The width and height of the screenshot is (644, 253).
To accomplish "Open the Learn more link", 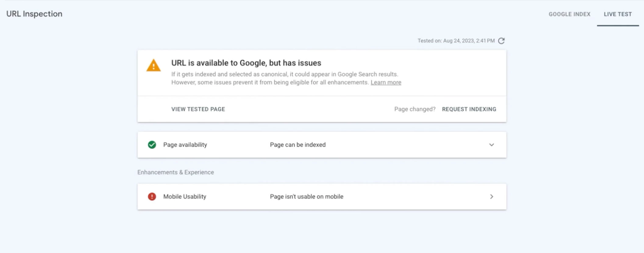I will [386, 82].
